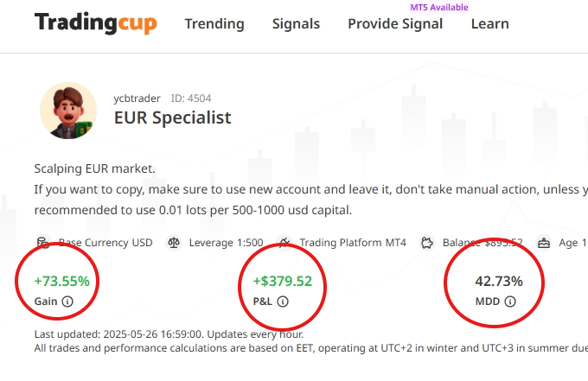Viewport: 588px width, 381px height.
Task: Click the EUR Specialist signal title
Action: click(173, 117)
